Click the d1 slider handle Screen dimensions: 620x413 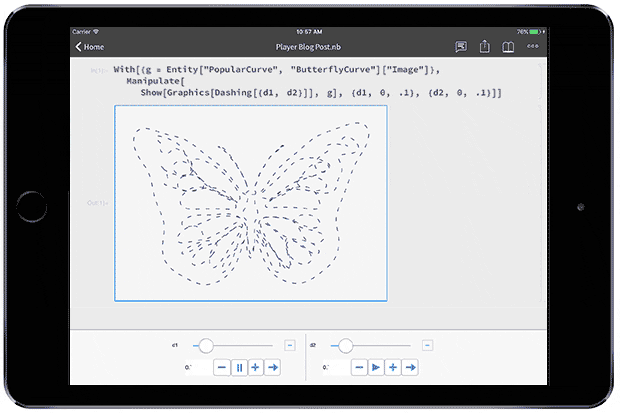[x=206, y=345]
